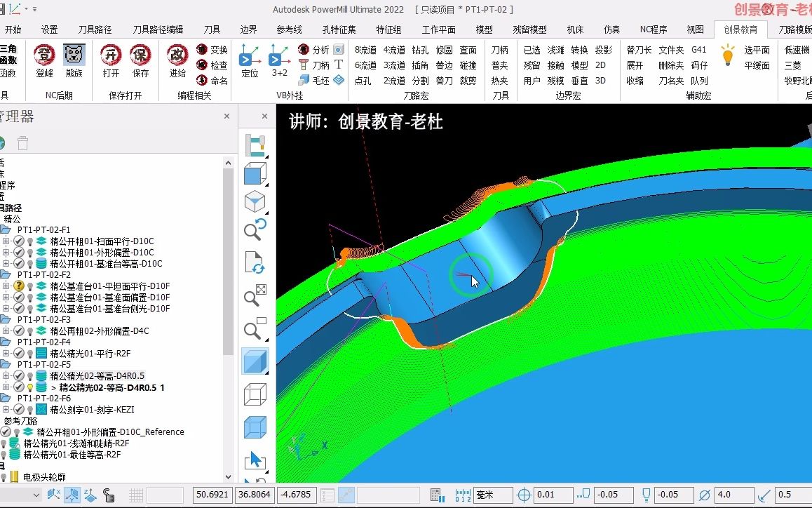The width and height of the screenshot is (812, 508).
Task: Click the view-from-top funnel cube icon
Action: click(x=255, y=201)
